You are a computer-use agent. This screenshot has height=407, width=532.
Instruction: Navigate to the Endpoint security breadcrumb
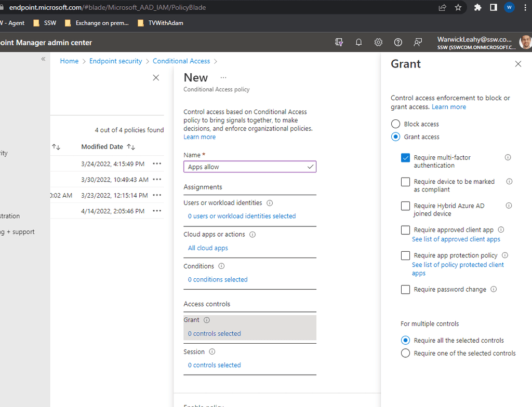pyautogui.click(x=115, y=61)
